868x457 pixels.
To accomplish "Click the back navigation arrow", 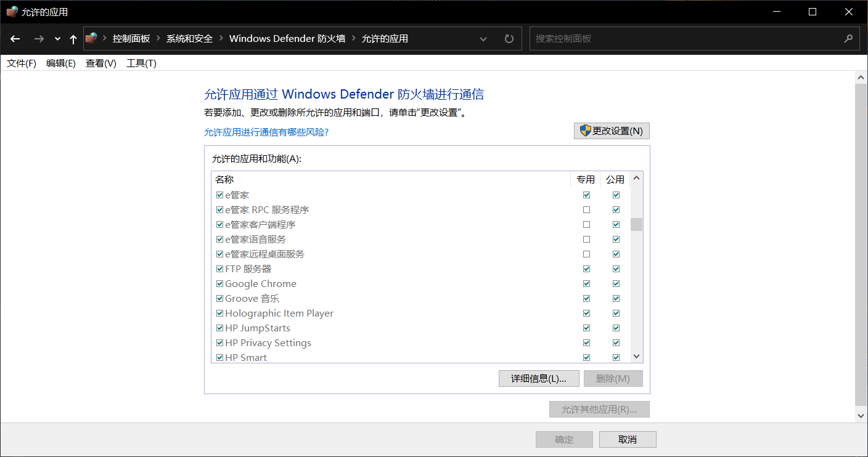I will 15,38.
